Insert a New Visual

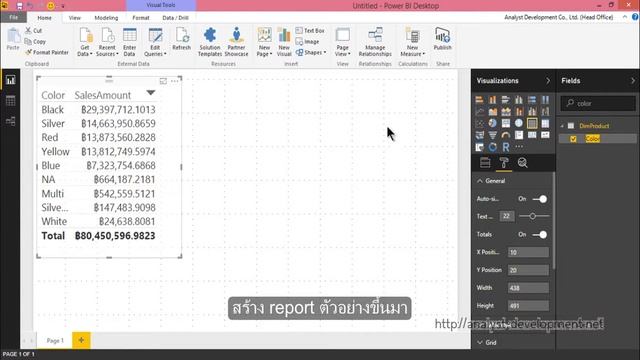(284, 42)
